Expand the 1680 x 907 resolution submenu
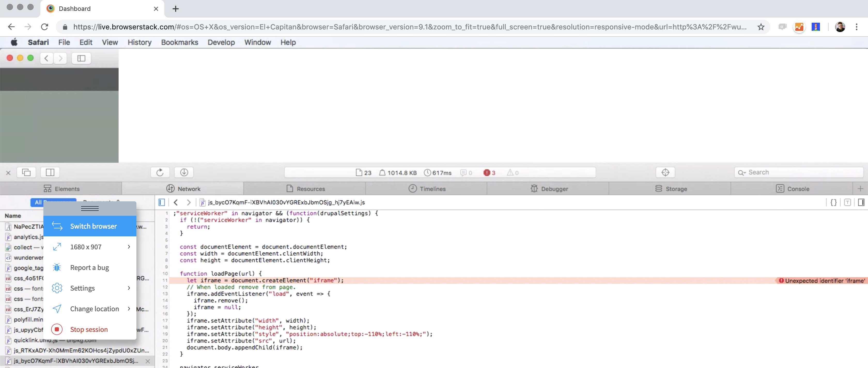This screenshot has height=368, width=868. point(129,247)
